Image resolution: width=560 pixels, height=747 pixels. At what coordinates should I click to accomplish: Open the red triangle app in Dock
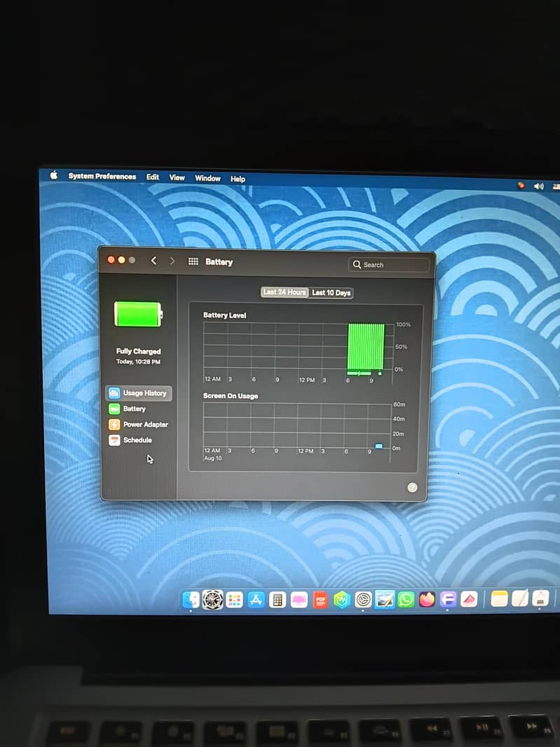(469, 599)
